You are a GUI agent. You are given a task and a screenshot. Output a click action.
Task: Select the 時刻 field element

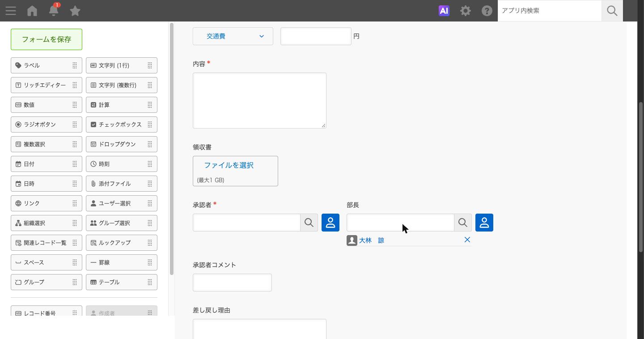pyautogui.click(x=122, y=164)
